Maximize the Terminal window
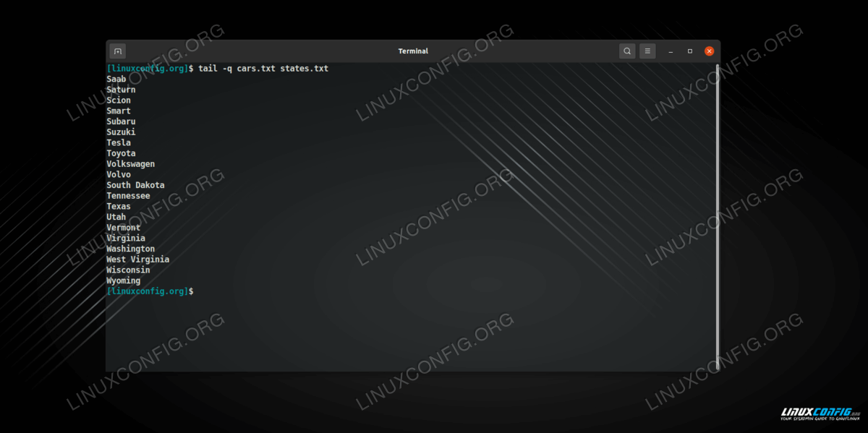The width and height of the screenshot is (868, 433). [x=690, y=51]
